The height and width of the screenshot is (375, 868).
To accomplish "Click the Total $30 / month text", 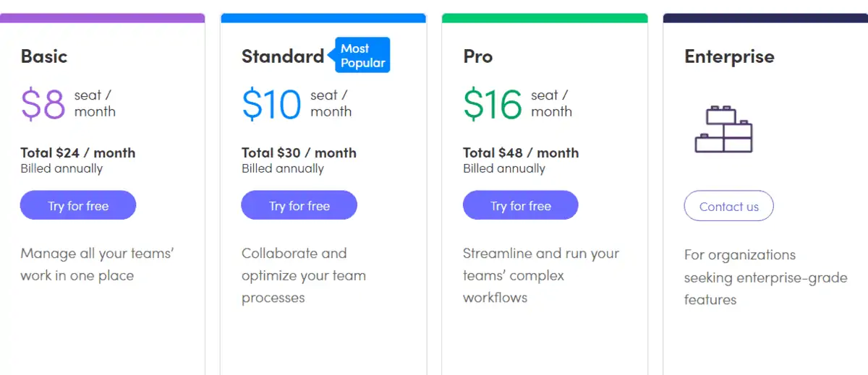I will click(299, 152).
